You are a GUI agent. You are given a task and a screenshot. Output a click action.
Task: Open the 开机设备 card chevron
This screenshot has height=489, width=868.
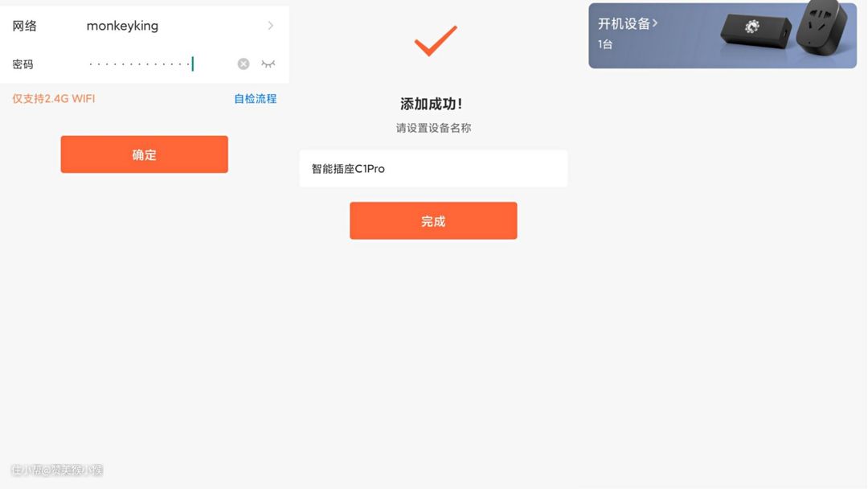click(x=656, y=23)
